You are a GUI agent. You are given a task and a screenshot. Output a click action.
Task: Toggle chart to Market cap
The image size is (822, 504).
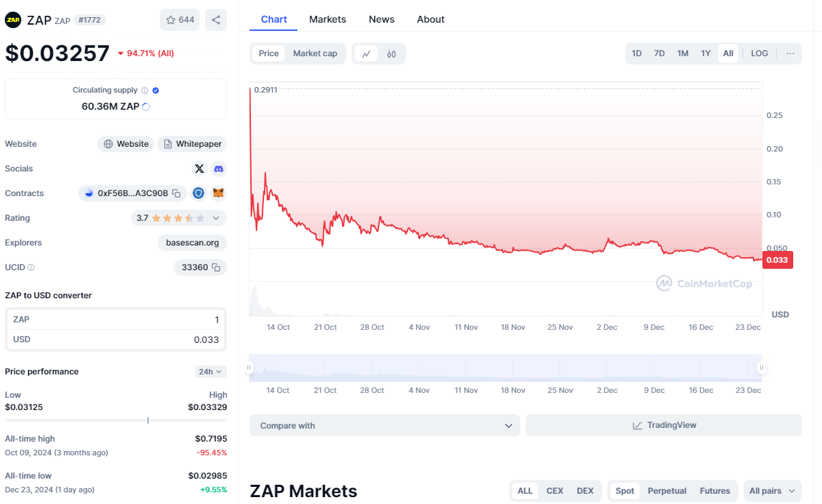315,53
